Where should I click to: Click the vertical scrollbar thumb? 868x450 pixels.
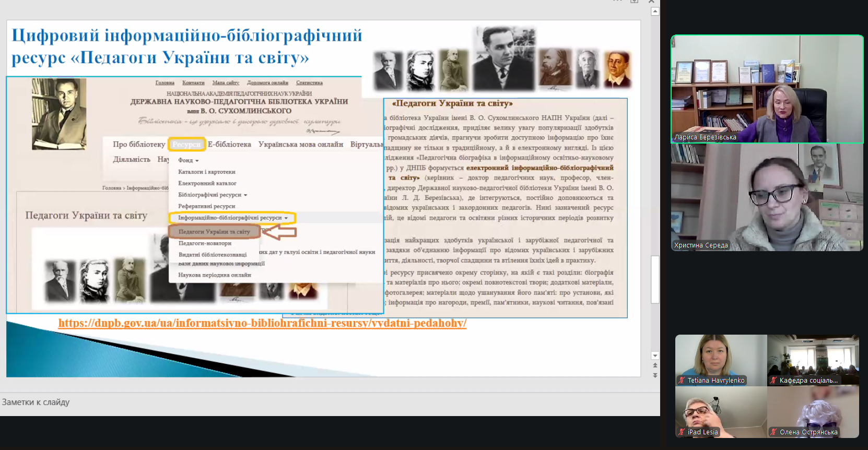(655, 279)
